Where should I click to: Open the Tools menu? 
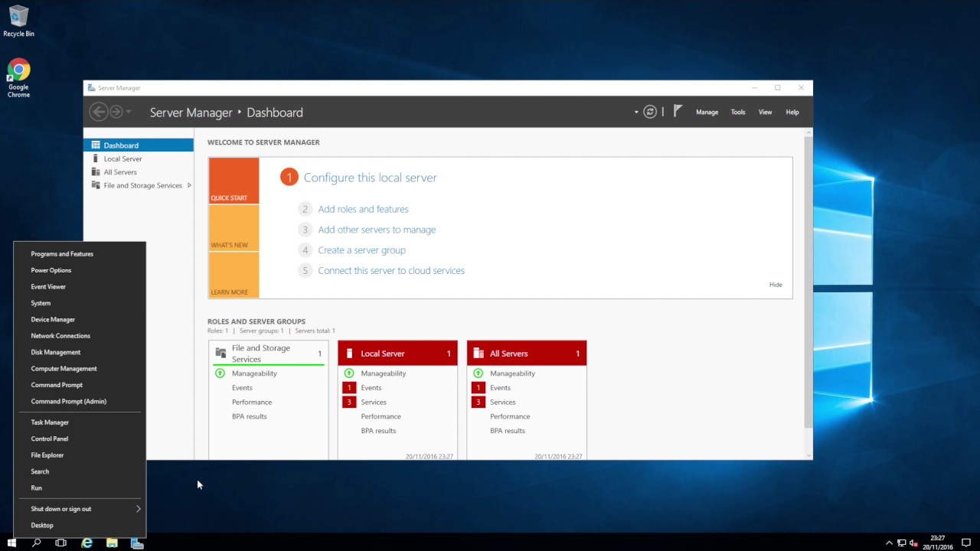(738, 112)
